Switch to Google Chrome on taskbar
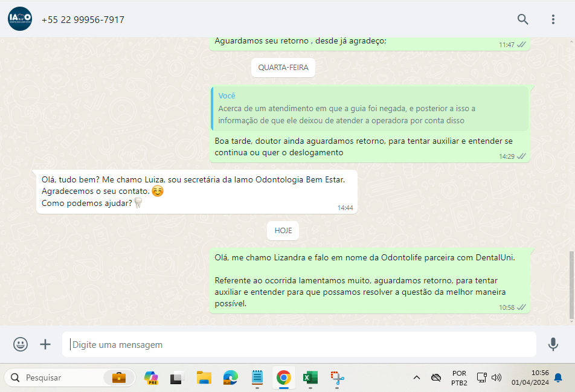This screenshot has height=392, width=575. click(284, 378)
